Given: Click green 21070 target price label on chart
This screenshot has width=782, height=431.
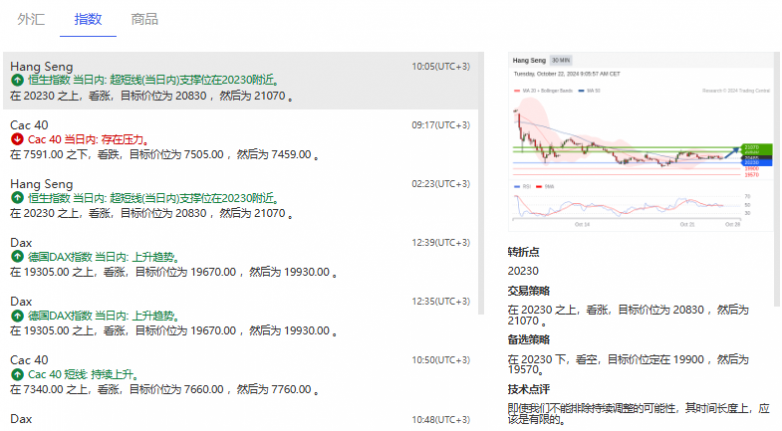Looking at the screenshot, I should tap(752, 147).
